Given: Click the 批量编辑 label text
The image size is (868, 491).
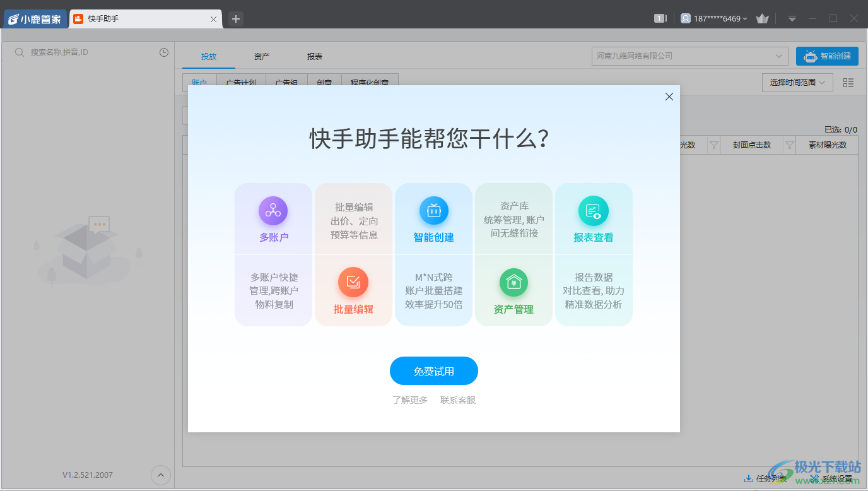Looking at the screenshot, I should click(353, 309).
